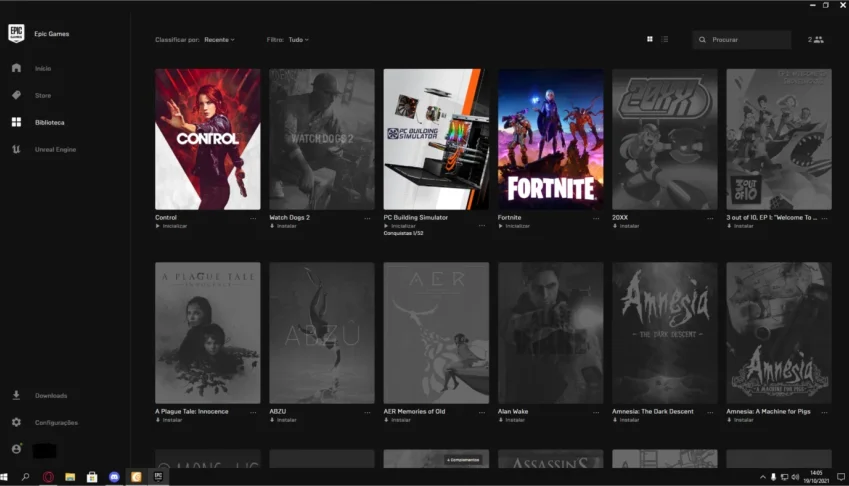
Task: Open options menu for Amnesia: The Dark Descent
Action: (x=710, y=412)
